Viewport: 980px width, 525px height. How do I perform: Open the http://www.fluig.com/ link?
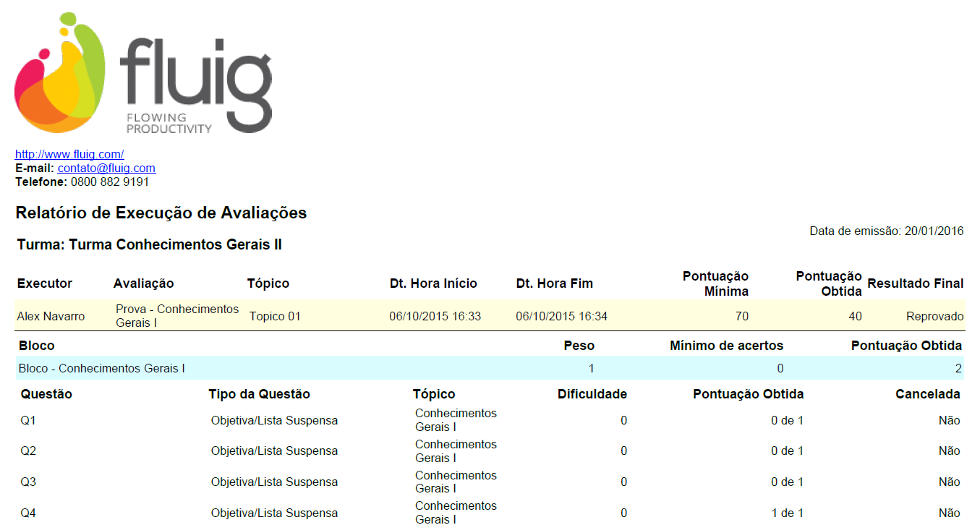69,154
